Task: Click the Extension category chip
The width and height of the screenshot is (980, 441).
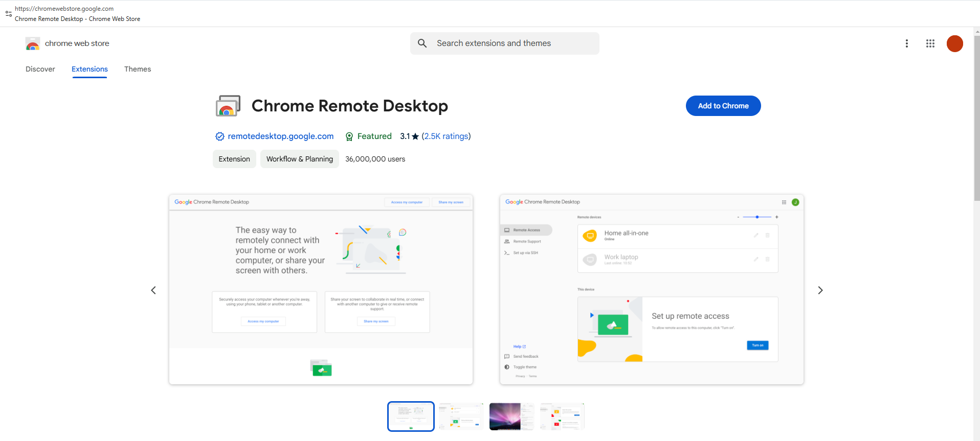Action: coord(234,159)
